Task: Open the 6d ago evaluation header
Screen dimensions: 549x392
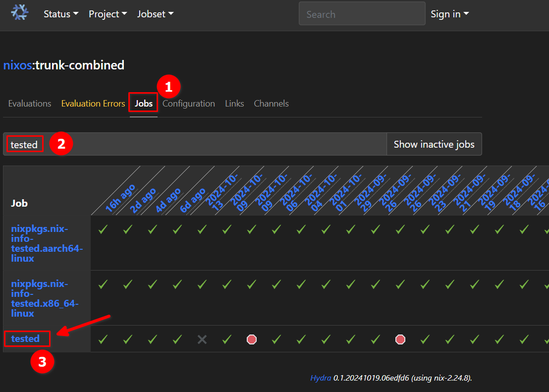Action: [x=193, y=201]
